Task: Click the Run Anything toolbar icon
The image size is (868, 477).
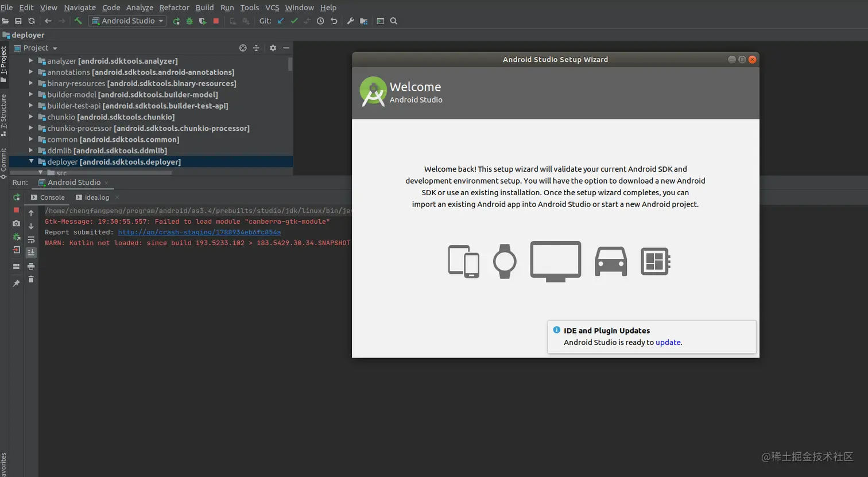Action: 380,21
